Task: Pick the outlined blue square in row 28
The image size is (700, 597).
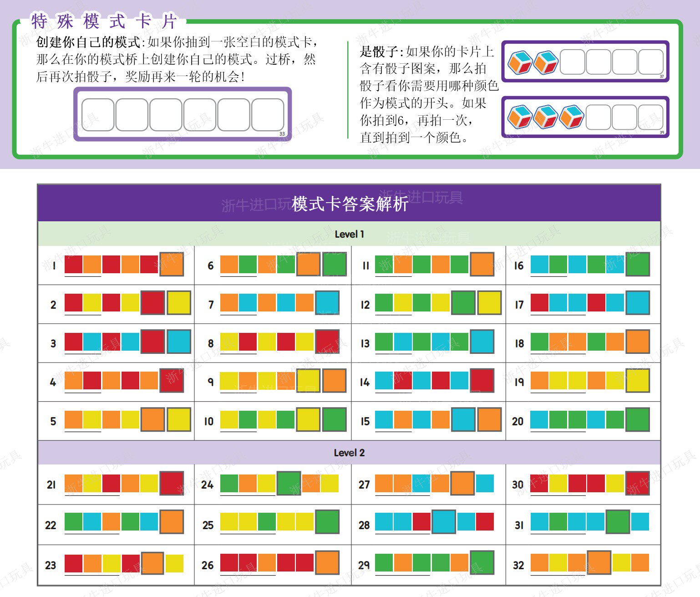Action: [x=444, y=522]
